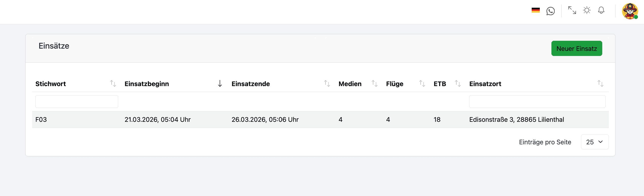Toggle fullscreen with the expand arrows icon
Image resolution: width=644 pixels, height=196 pixels.
pyautogui.click(x=572, y=10)
